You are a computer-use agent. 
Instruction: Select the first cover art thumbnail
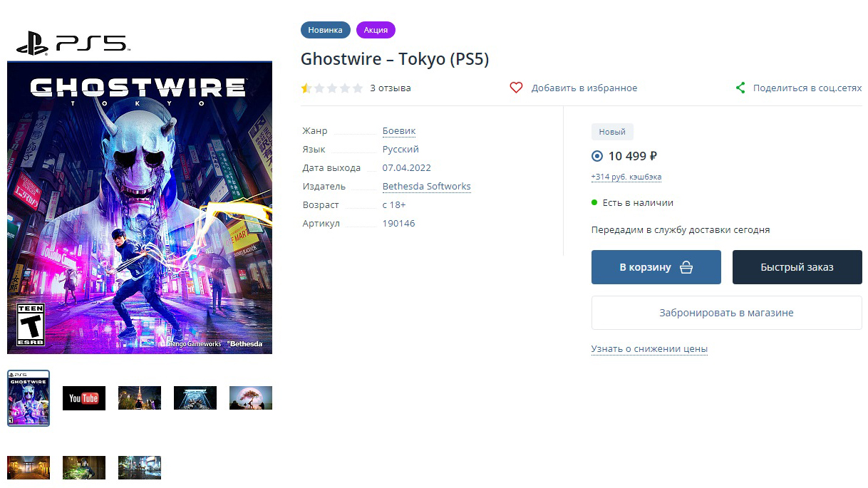(29, 398)
